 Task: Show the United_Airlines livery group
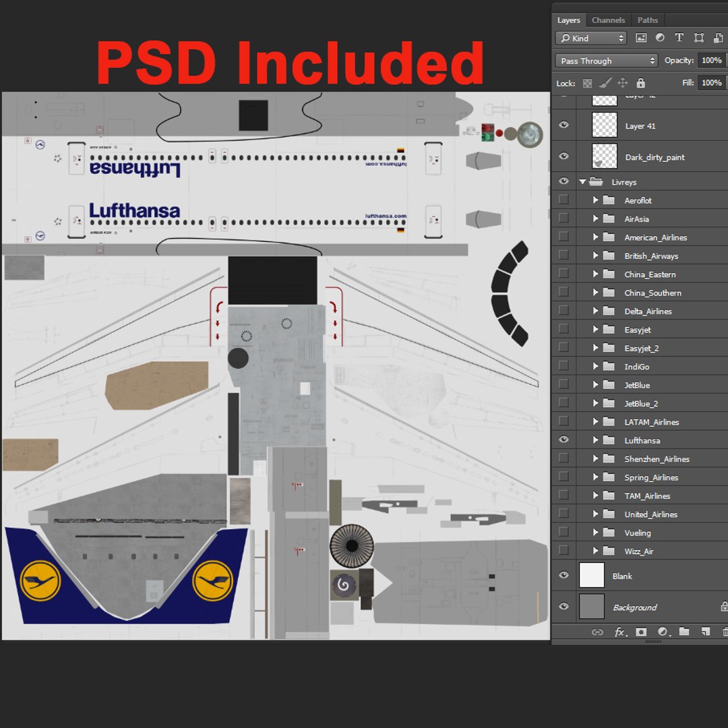point(564,513)
